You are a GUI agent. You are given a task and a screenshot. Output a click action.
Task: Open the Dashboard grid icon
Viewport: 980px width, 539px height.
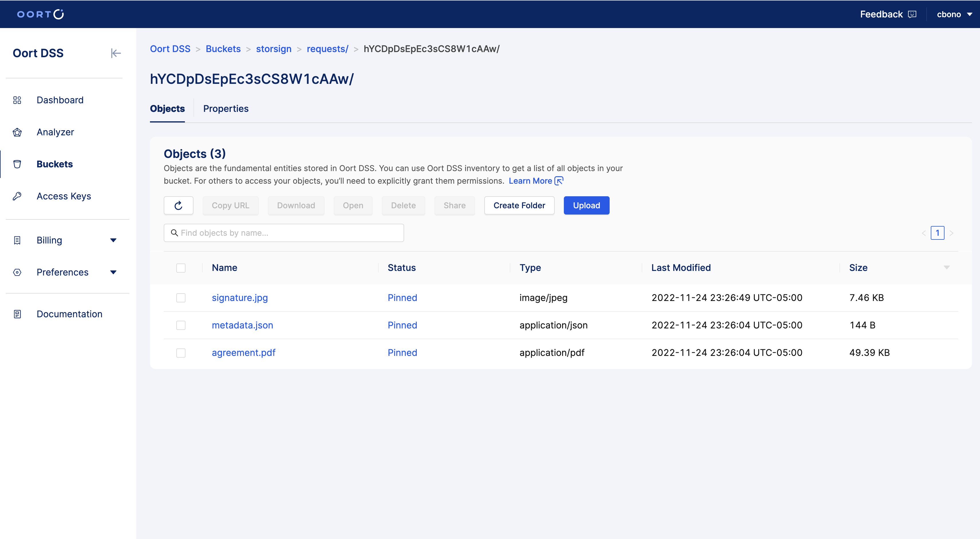tap(17, 100)
